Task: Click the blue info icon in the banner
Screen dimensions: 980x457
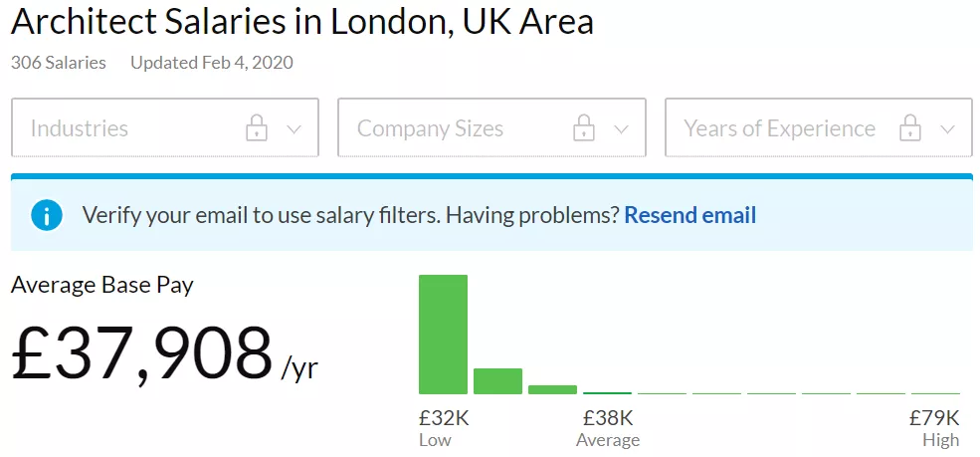Action: pos(46,215)
